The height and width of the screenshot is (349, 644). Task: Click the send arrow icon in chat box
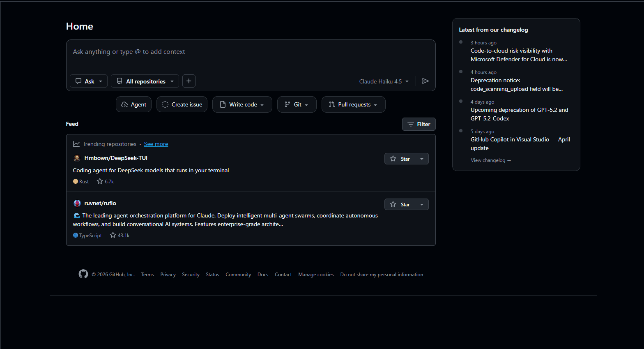[425, 81]
